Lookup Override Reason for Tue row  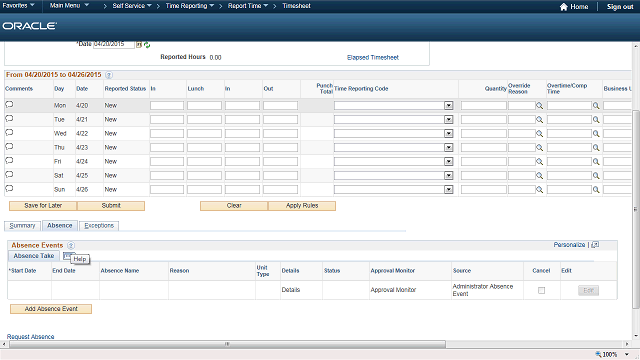[540, 120]
